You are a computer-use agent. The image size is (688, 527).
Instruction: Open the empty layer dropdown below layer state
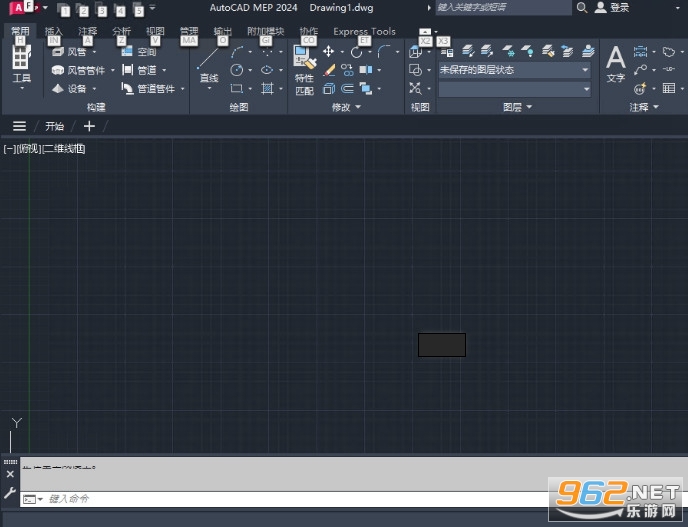(x=515, y=89)
